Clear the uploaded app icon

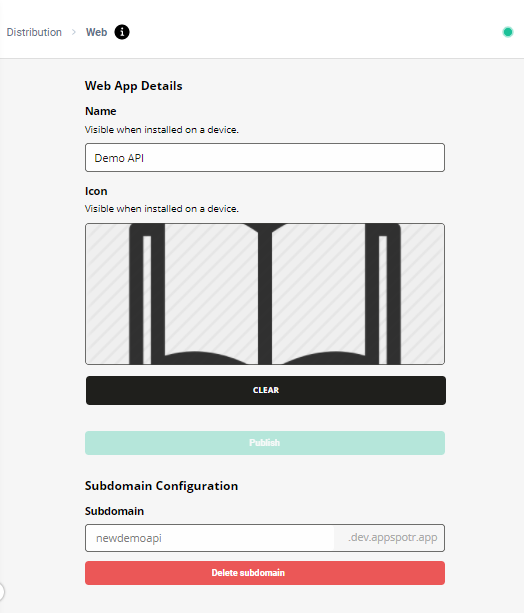[266, 390]
